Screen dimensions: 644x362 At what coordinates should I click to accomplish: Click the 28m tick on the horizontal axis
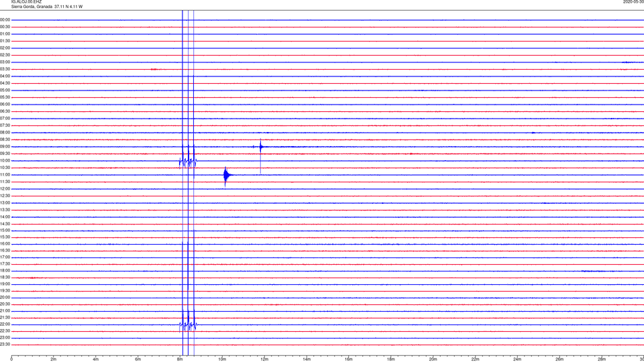602,359
